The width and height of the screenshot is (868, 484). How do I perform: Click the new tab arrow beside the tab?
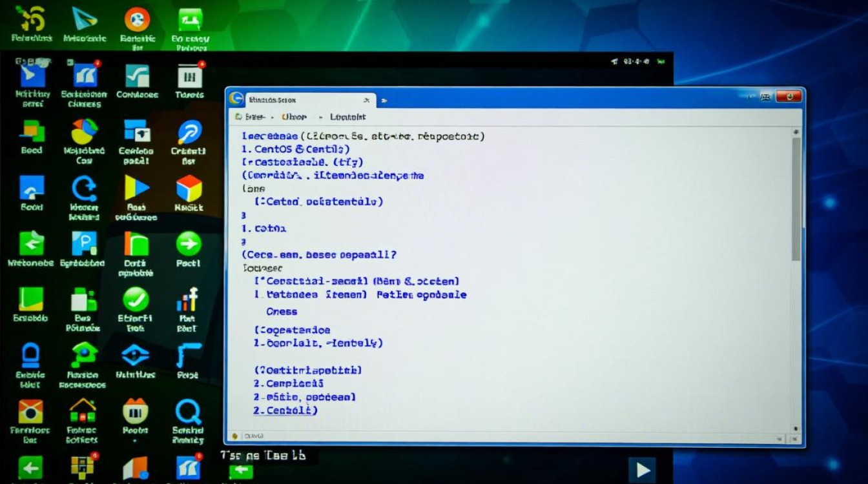pyautogui.click(x=384, y=100)
